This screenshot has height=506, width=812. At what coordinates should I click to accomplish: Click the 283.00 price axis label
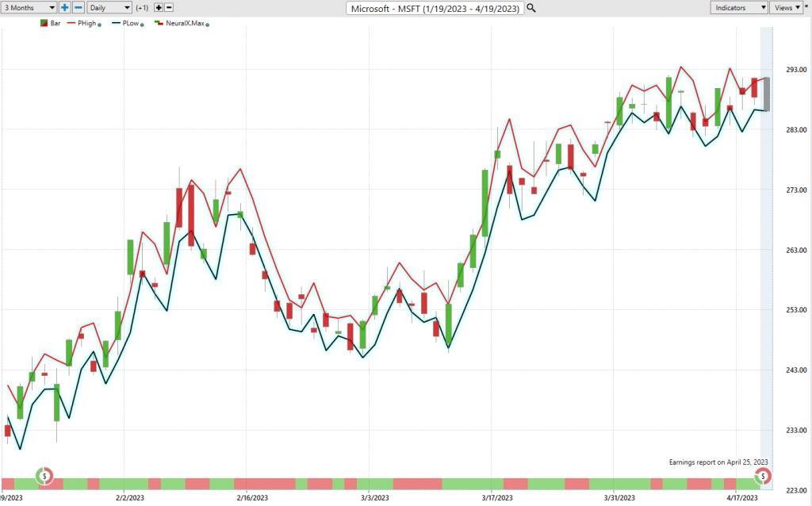(796, 129)
